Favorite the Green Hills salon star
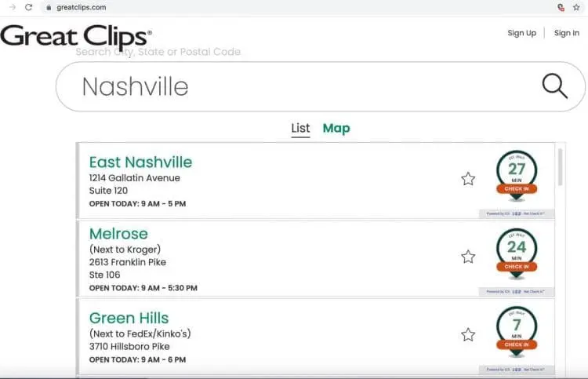The height and width of the screenshot is (379, 588). 468,335
